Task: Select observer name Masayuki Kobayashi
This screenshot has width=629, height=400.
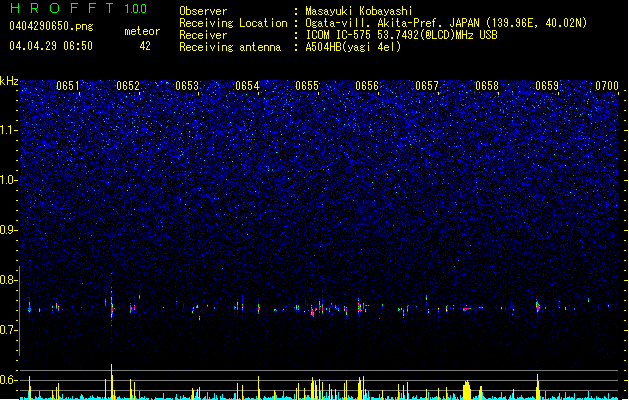Action: coord(359,11)
